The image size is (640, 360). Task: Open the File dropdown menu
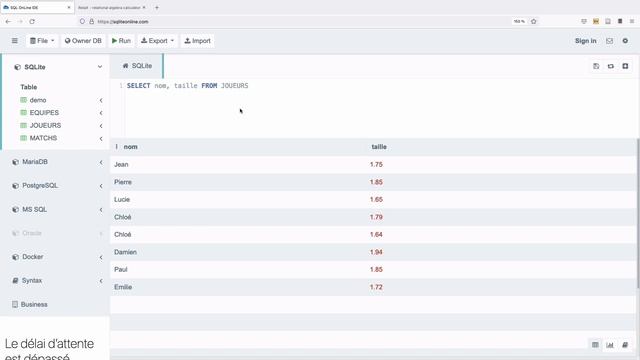[42, 41]
